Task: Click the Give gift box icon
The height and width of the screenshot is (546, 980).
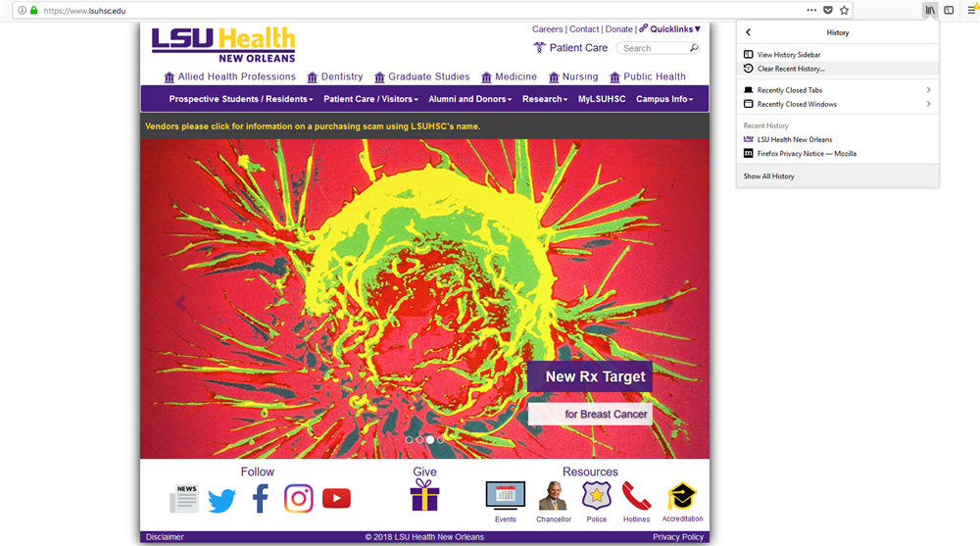Action: coord(424,496)
